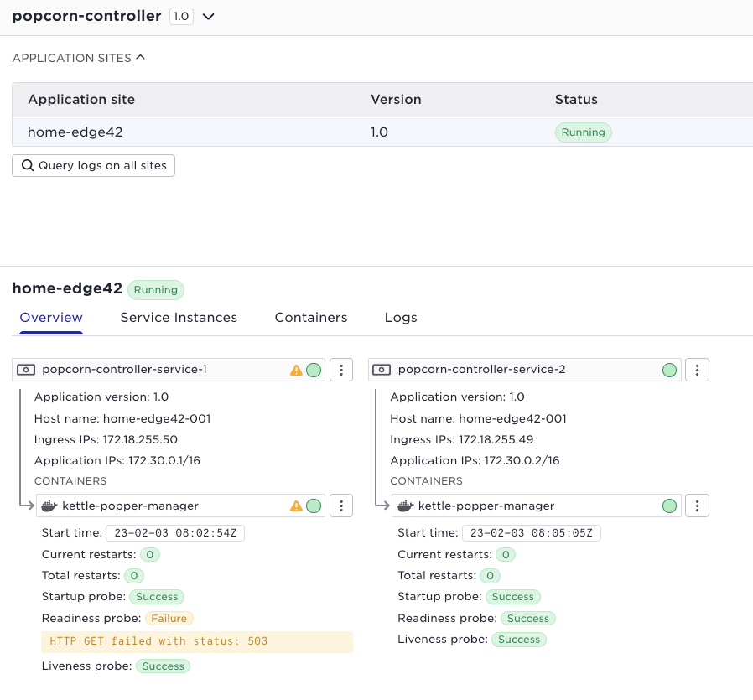
Task: Click warning triangle on popcorn-controller-service-1
Action: tap(296, 371)
